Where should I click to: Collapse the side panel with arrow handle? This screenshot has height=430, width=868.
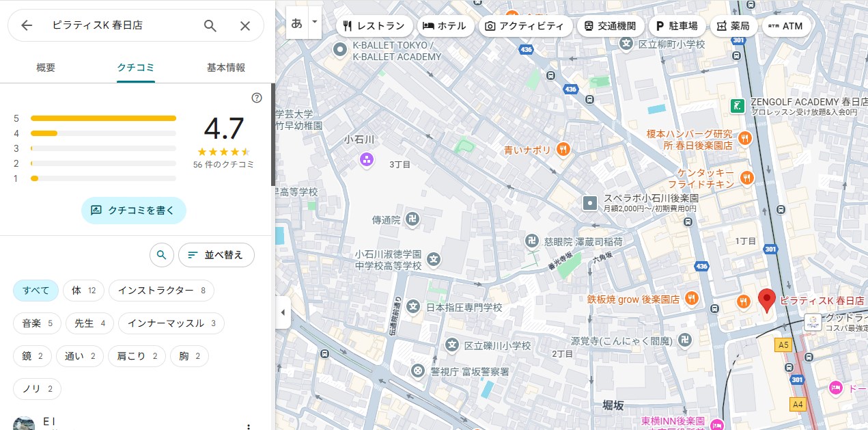[283, 313]
